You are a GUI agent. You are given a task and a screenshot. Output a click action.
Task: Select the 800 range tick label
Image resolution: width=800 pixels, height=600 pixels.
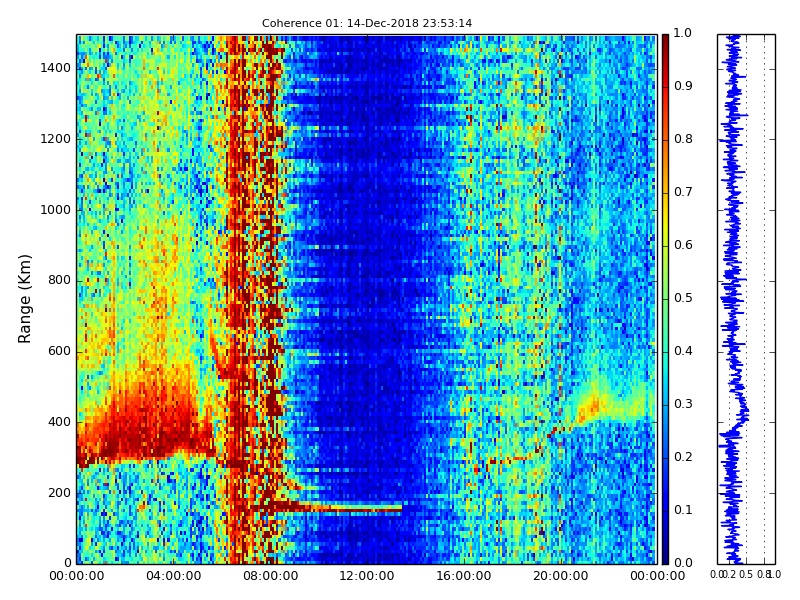coord(60,280)
